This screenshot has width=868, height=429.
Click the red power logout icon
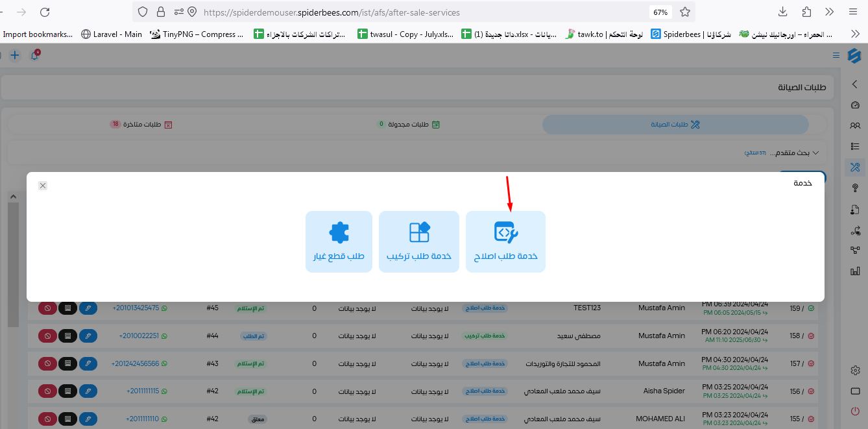point(854,411)
